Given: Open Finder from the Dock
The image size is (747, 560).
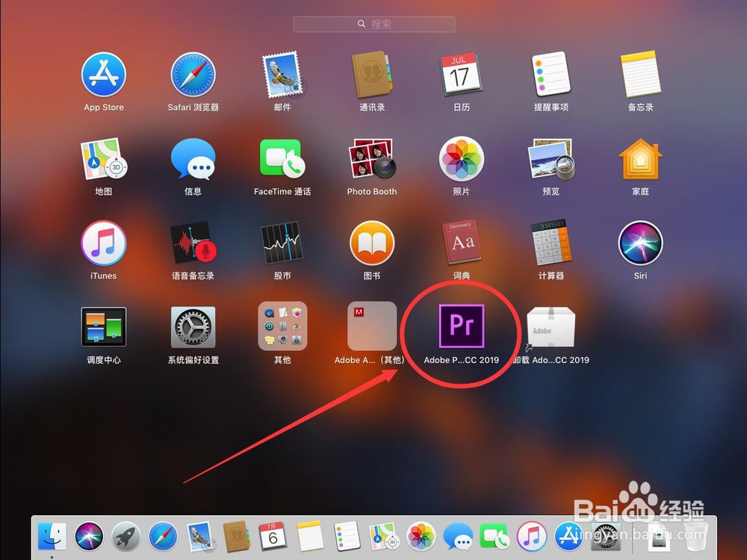Looking at the screenshot, I should pyautogui.click(x=52, y=536).
